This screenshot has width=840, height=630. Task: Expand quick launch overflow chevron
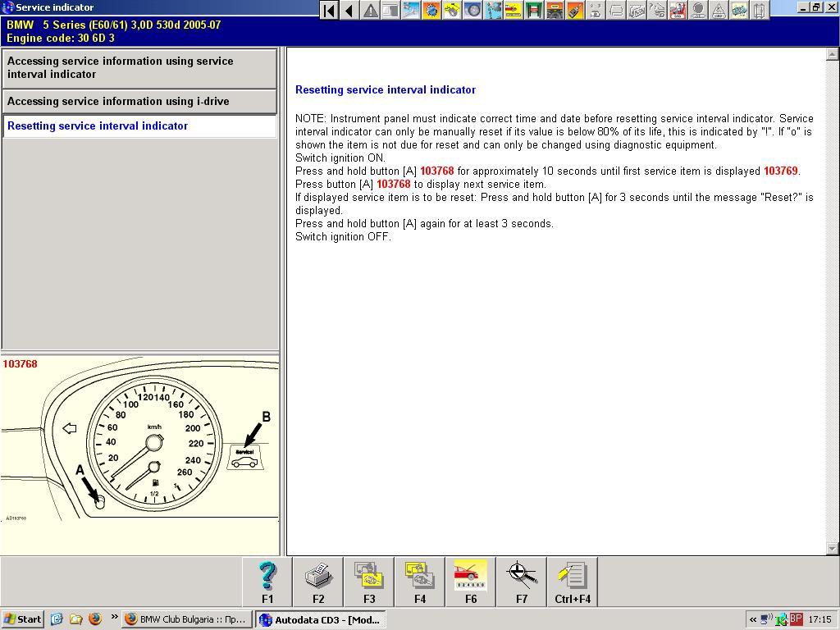point(114,617)
